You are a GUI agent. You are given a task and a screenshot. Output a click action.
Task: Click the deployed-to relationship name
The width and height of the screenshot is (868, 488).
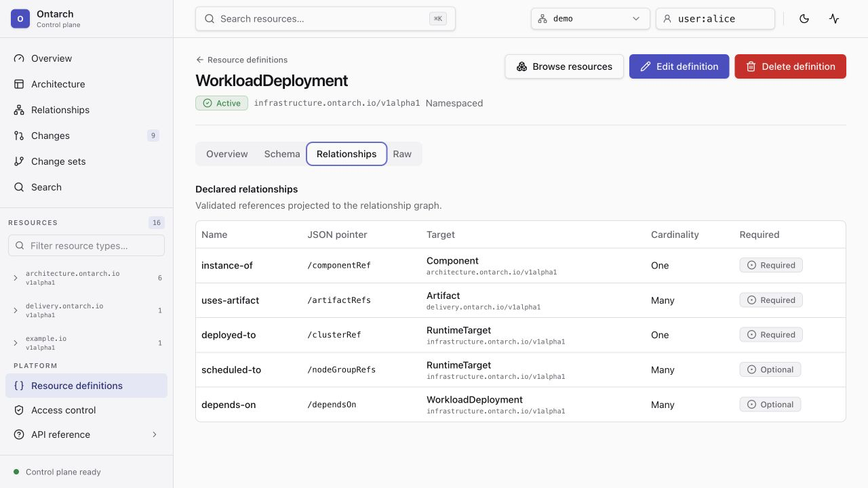(229, 335)
